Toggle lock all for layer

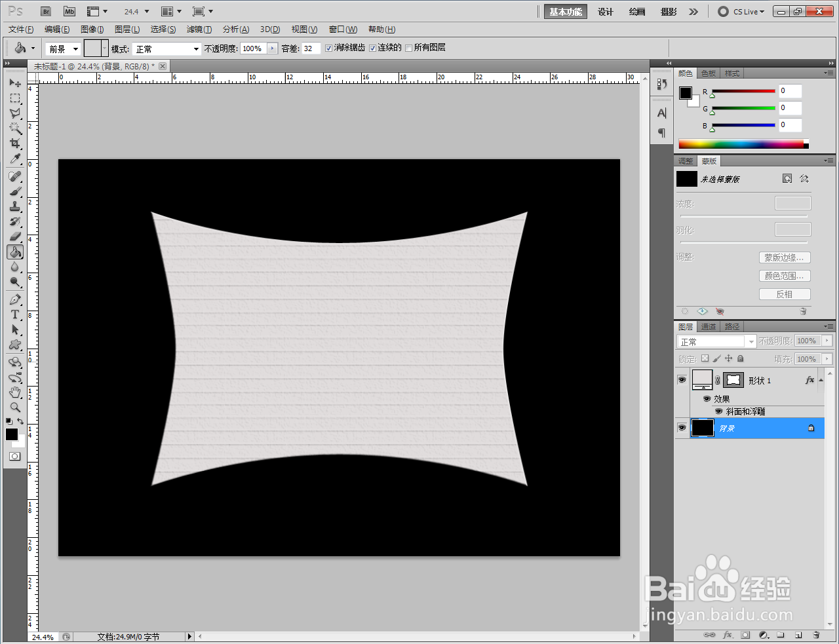[x=741, y=358]
